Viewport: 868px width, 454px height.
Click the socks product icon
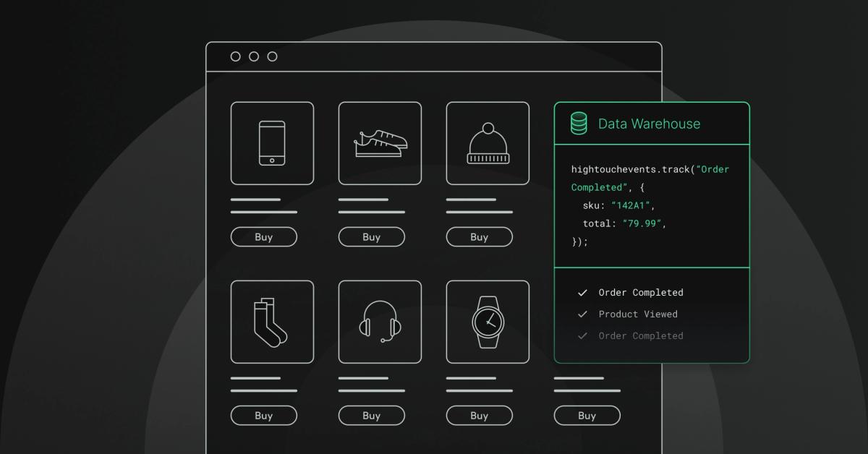[x=273, y=321]
